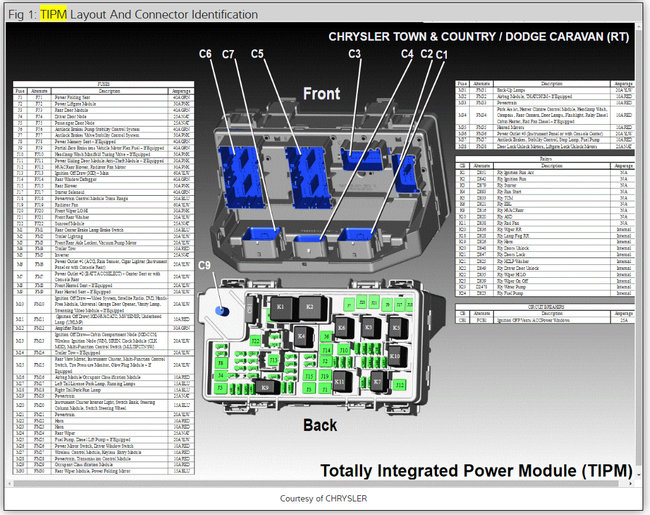Click the 'Starter Solenoid' fuse description
Image resolution: width=650 pixels, height=515 pixels.
click(70, 192)
